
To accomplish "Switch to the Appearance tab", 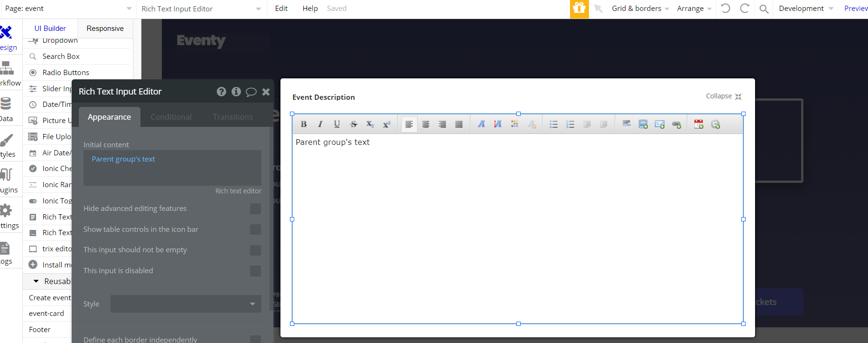I will [x=109, y=117].
